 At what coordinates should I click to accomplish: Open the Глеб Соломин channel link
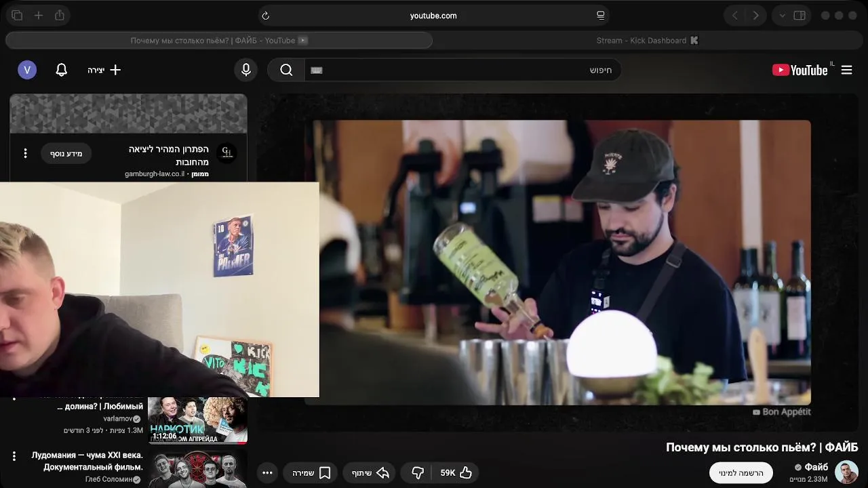pyautogui.click(x=113, y=480)
